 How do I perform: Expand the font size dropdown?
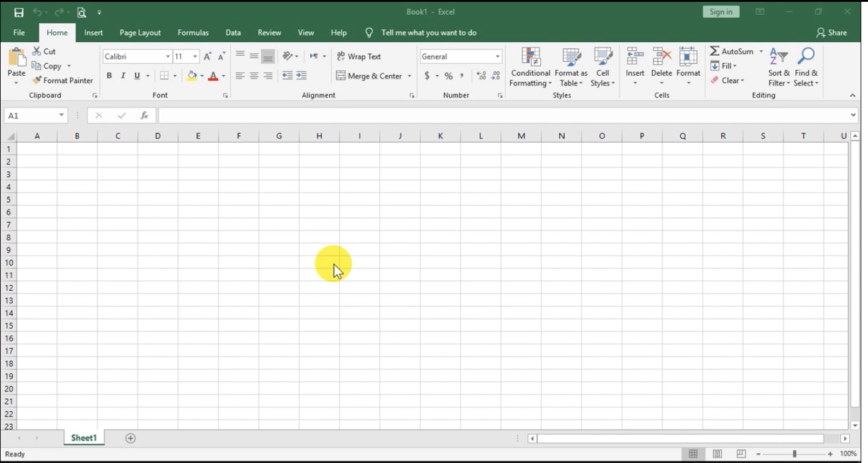tap(195, 56)
